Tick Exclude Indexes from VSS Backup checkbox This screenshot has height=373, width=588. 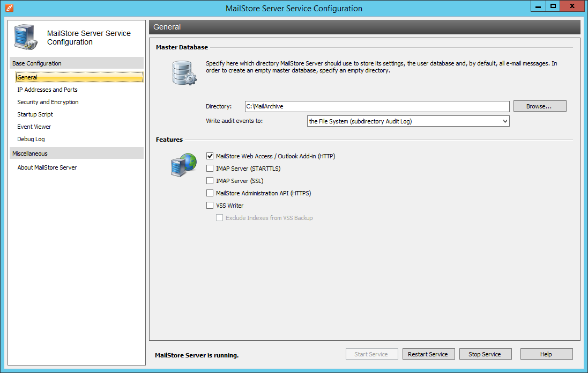click(219, 218)
